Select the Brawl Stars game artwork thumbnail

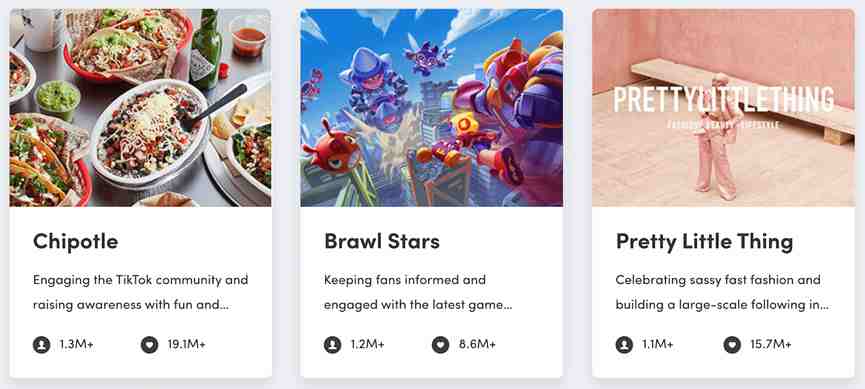point(431,108)
